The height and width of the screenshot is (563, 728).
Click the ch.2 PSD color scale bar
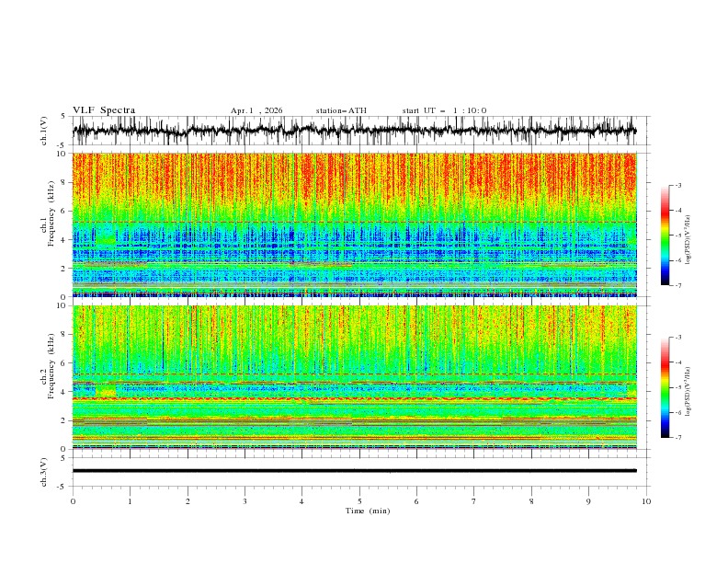click(x=665, y=387)
